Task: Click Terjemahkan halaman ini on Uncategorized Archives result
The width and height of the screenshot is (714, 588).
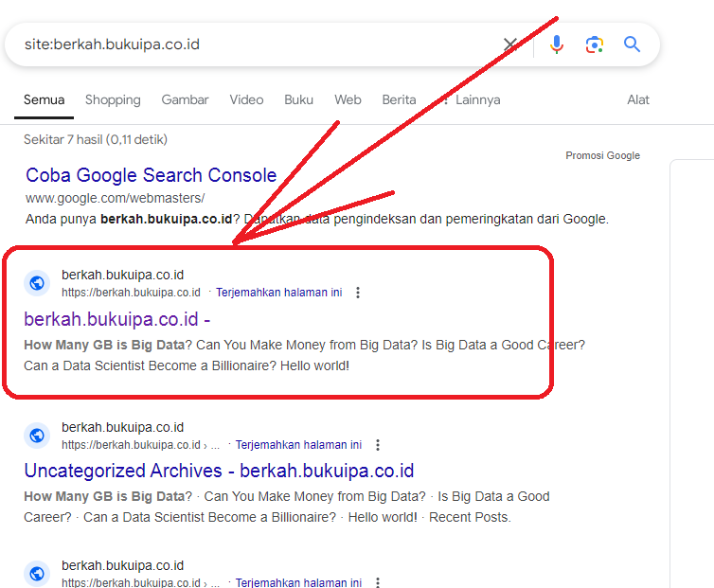Action: tap(298, 445)
